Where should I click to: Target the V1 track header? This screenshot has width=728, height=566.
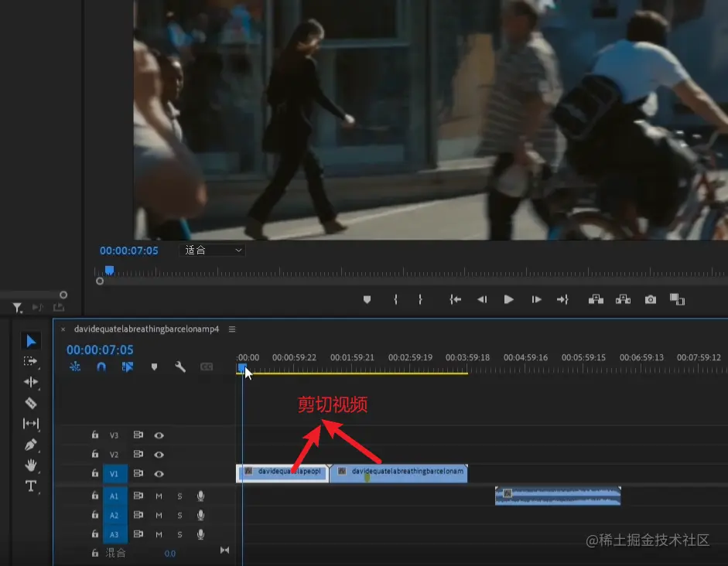pyautogui.click(x=114, y=474)
